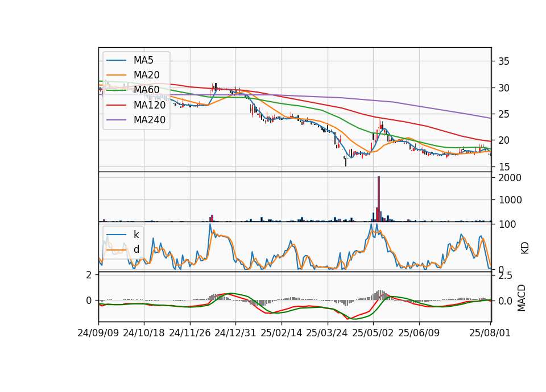Click the 24/09/09 date axis label
546x392 pixels.
click(98, 333)
